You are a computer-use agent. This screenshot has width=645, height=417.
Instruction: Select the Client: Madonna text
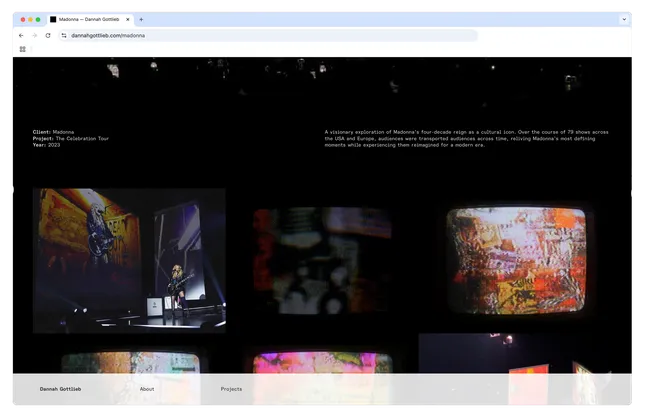pyautogui.click(x=53, y=132)
